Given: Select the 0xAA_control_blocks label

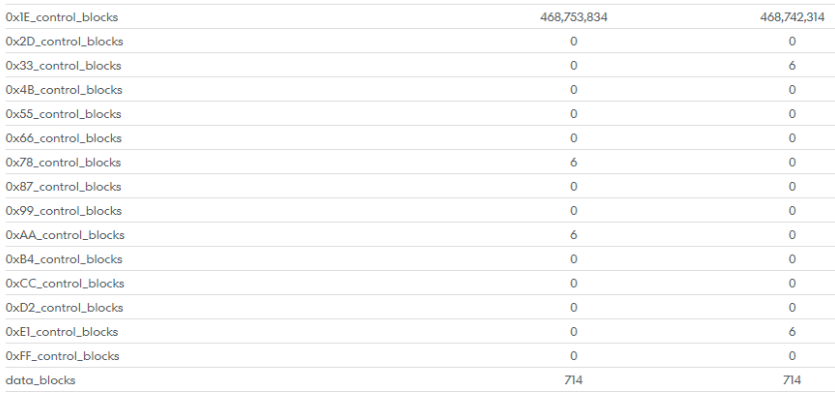Looking at the screenshot, I should coord(65,235).
